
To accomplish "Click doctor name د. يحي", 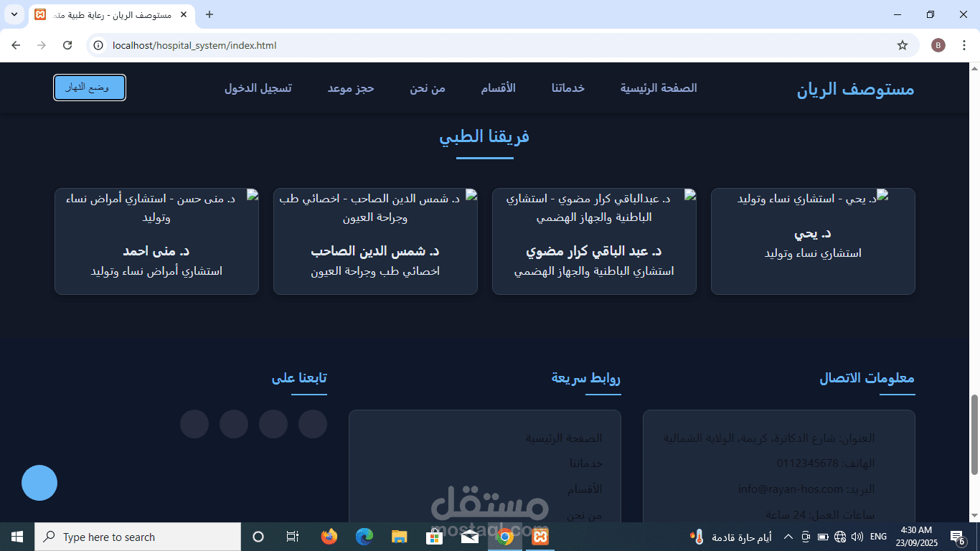I will tap(813, 233).
